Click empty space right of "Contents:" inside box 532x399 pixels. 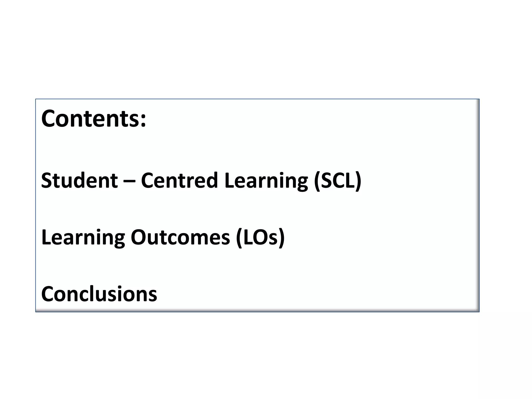click(312, 119)
